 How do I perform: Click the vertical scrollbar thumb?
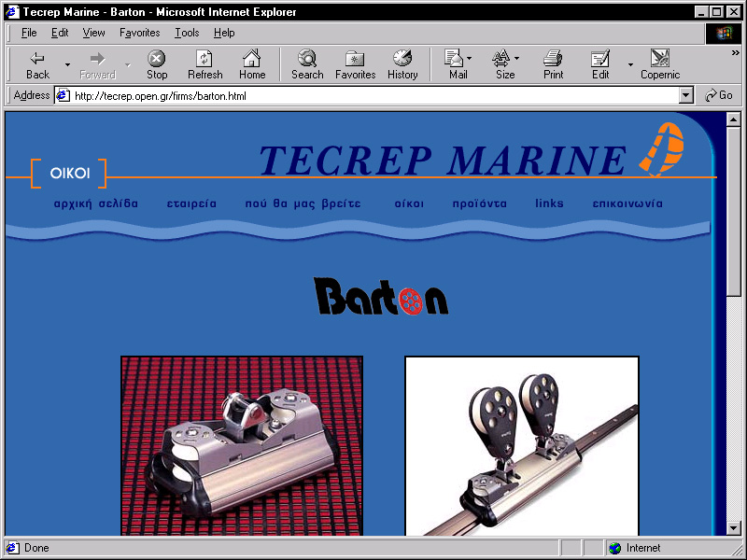pos(734,211)
